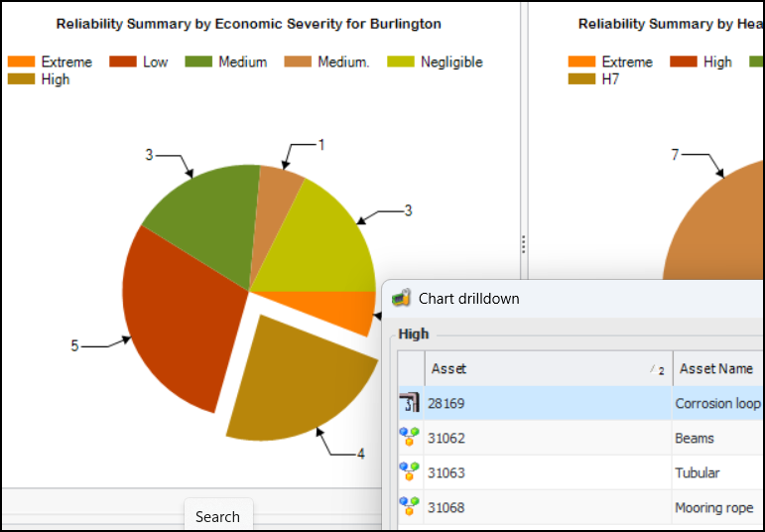Click the asset tree icon beside 31068
This screenshot has width=765, height=532.
(x=410, y=506)
